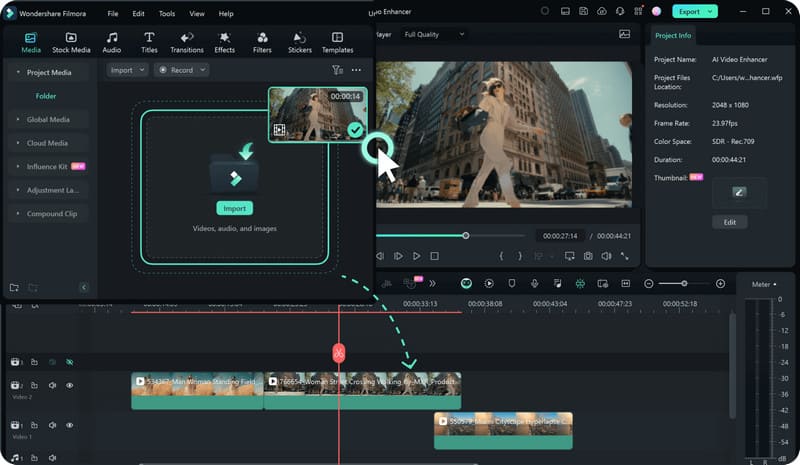Viewport: 800px width, 465px height.
Task: Switch to the Effects panel
Action: point(224,42)
